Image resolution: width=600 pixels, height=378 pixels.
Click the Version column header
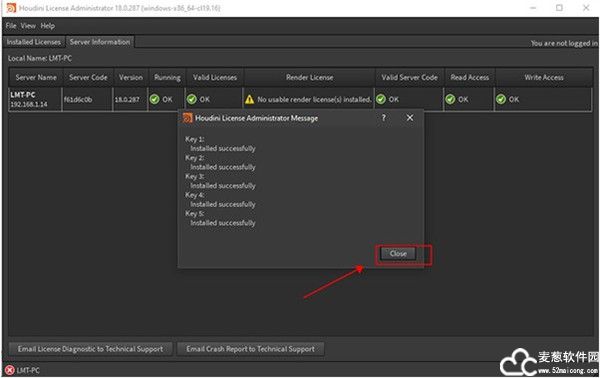coord(130,77)
